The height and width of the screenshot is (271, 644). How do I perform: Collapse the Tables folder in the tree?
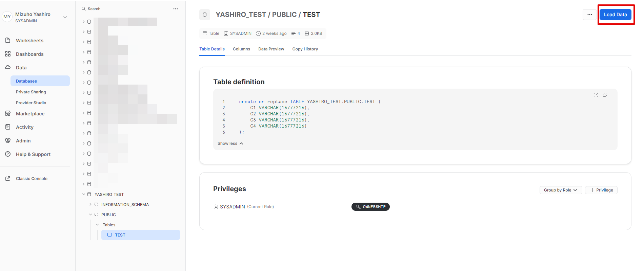point(97,225)
